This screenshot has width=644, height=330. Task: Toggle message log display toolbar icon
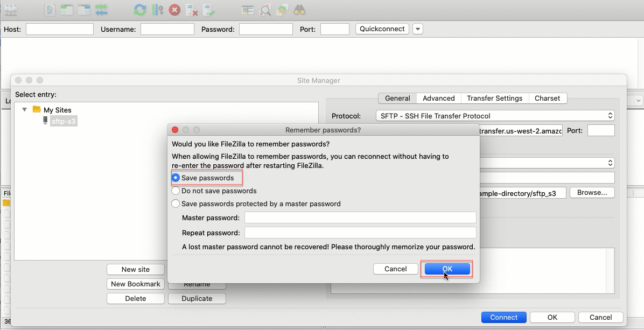click(x=50, y=10)
